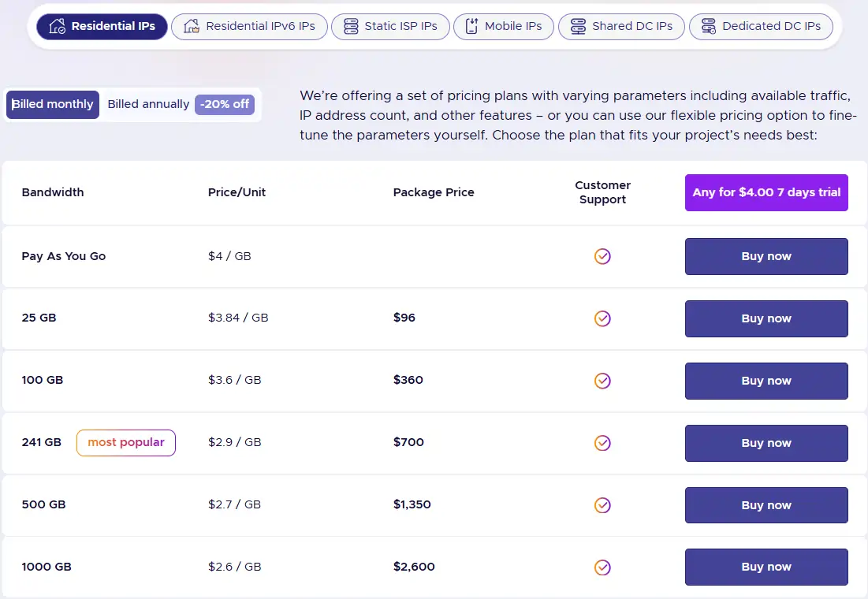This screenshot has width=868, height=599.
Task: Click the -20% off discount badge
Action: (x=224, y=104)
